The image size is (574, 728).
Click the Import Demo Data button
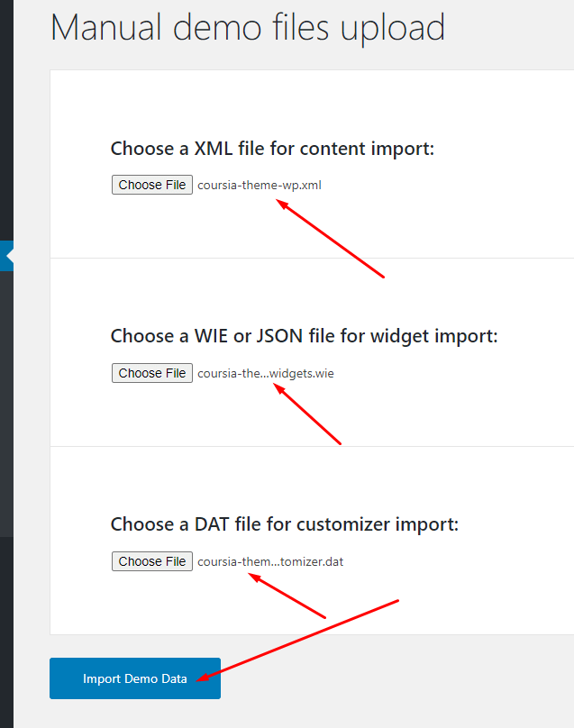tap(135, 678)
